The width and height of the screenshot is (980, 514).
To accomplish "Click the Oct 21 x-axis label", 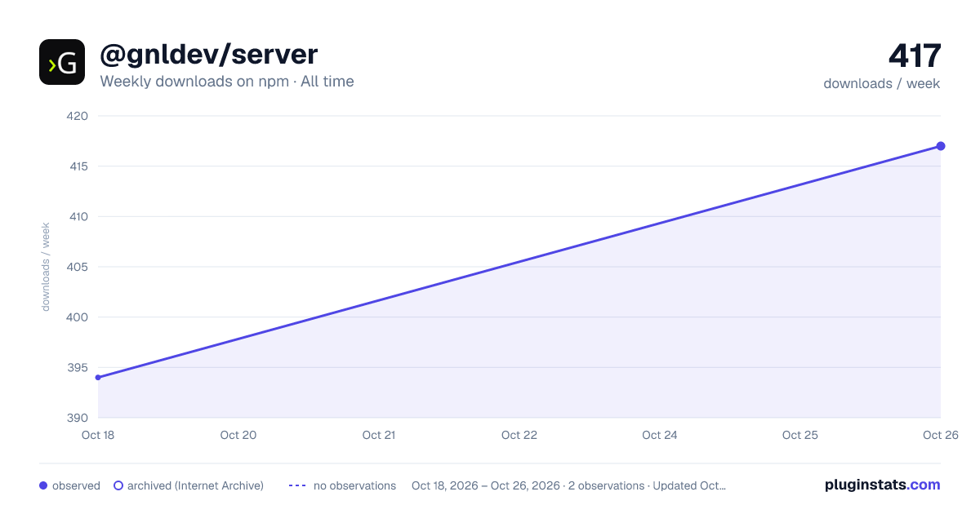I will (x=379, y=435).
